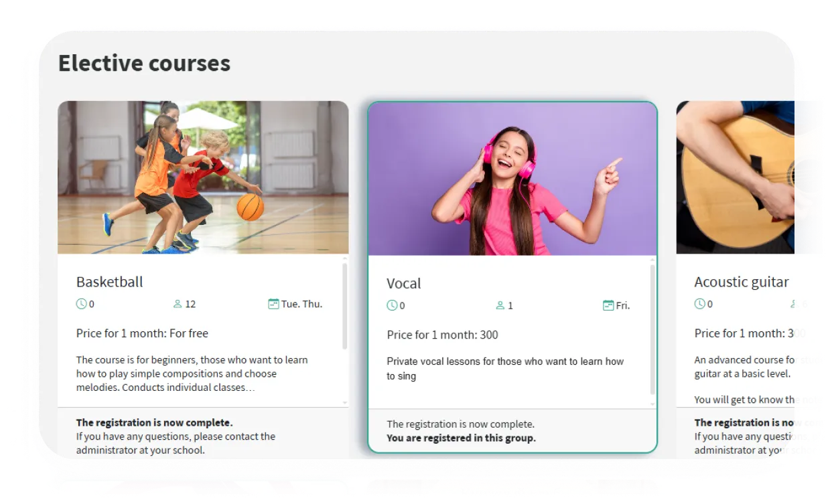Click 'Price for 1 month: 300' on Vocal
The width and height of the screenshot is (832, 504).
442,335
